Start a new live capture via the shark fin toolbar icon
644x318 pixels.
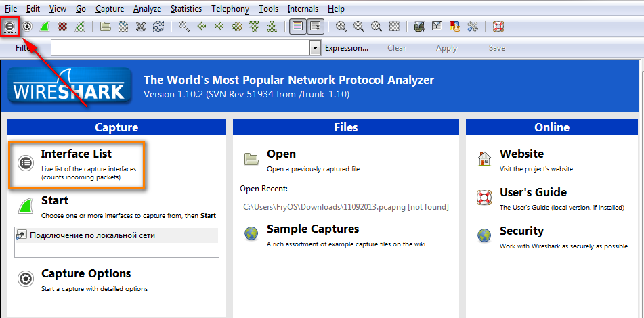(45, 26)
